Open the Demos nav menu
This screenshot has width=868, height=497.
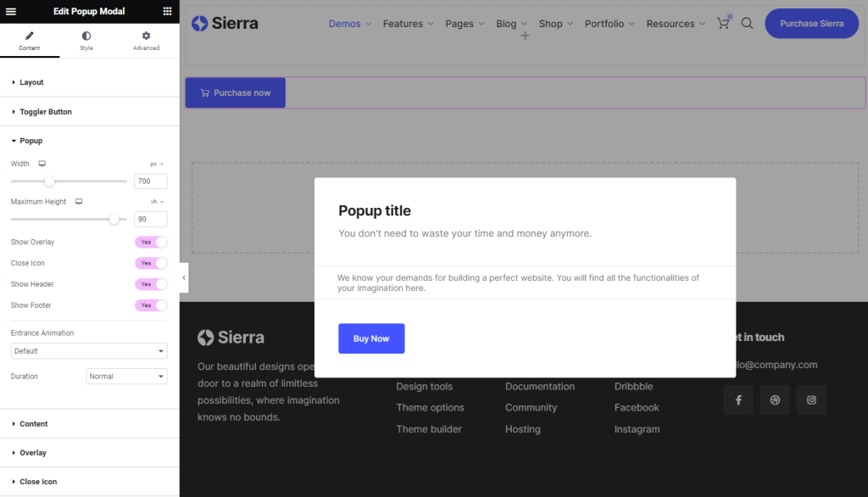pos(350,24)
